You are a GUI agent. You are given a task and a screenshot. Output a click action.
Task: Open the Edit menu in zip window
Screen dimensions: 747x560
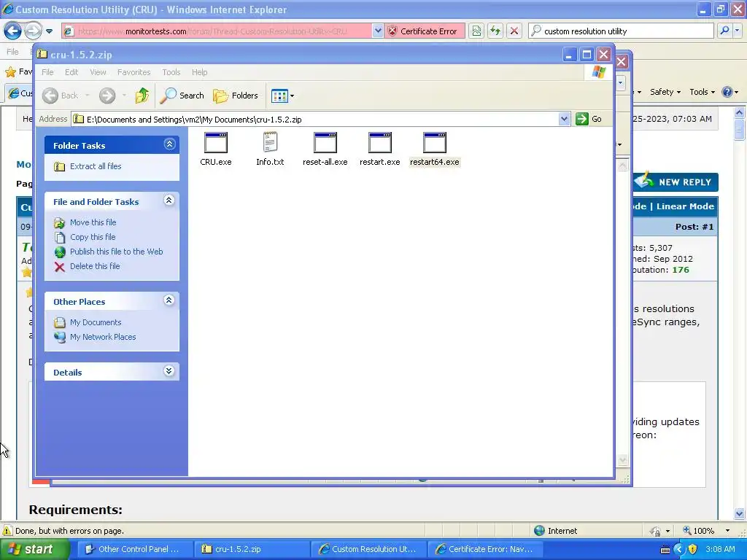tap(71, 72)
